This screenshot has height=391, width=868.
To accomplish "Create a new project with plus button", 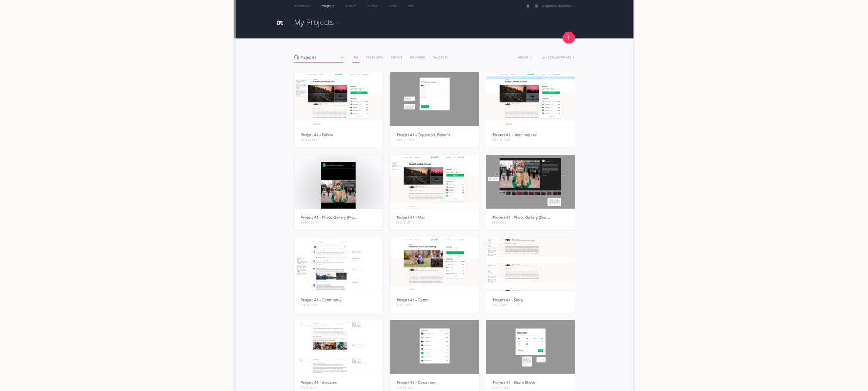I will pos(569,38).
